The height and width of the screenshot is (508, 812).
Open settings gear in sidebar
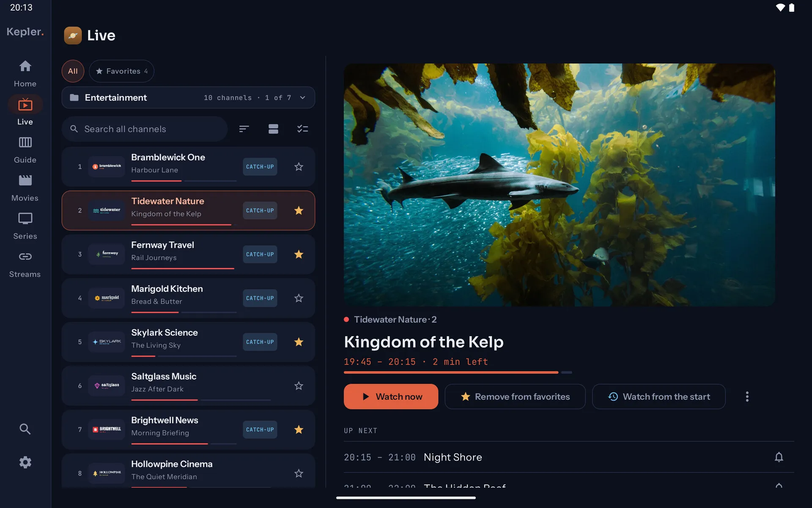point(25,462)
